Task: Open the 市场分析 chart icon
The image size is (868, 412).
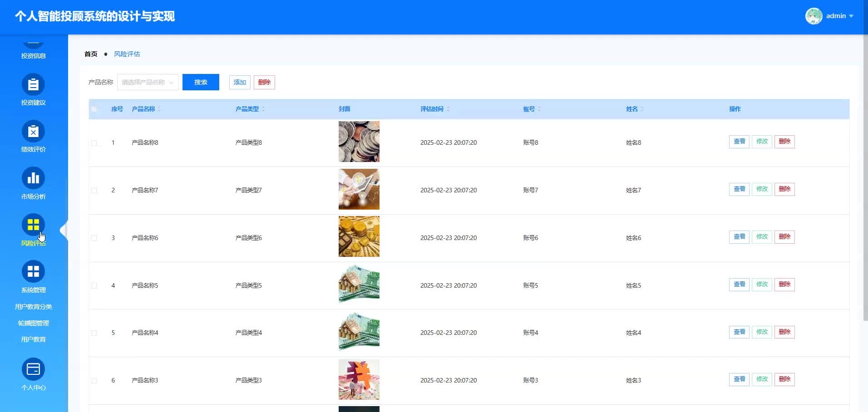Action: [33, 178]
